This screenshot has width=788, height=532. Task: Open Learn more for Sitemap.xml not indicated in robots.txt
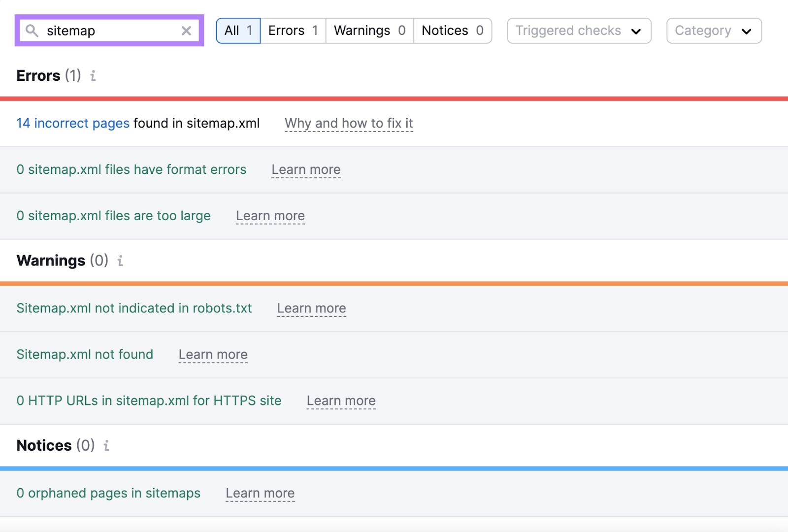[311, 308]
